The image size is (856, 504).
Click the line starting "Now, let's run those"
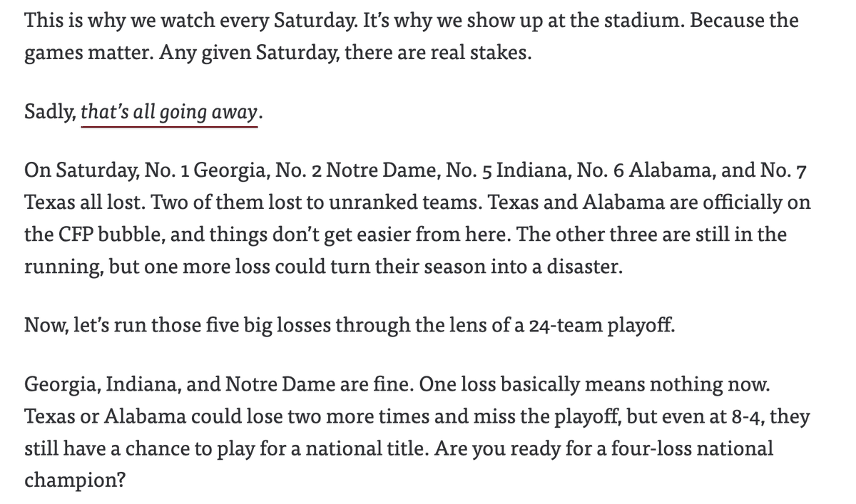click(347, 326)
